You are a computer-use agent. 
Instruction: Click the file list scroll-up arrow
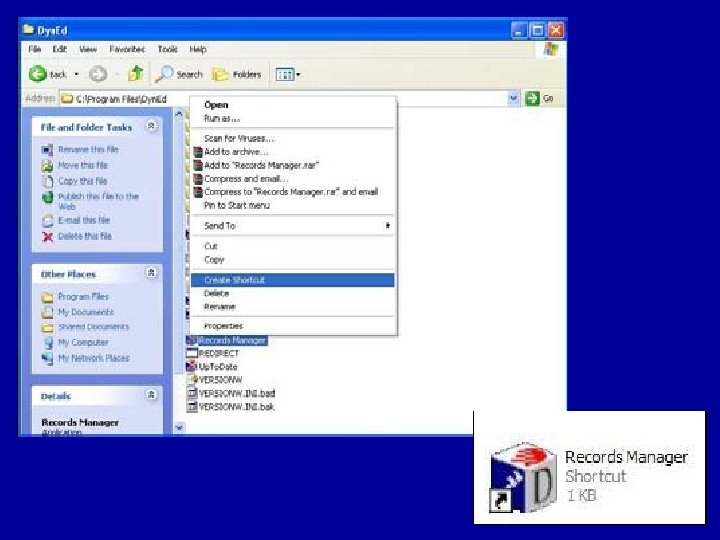179,113
